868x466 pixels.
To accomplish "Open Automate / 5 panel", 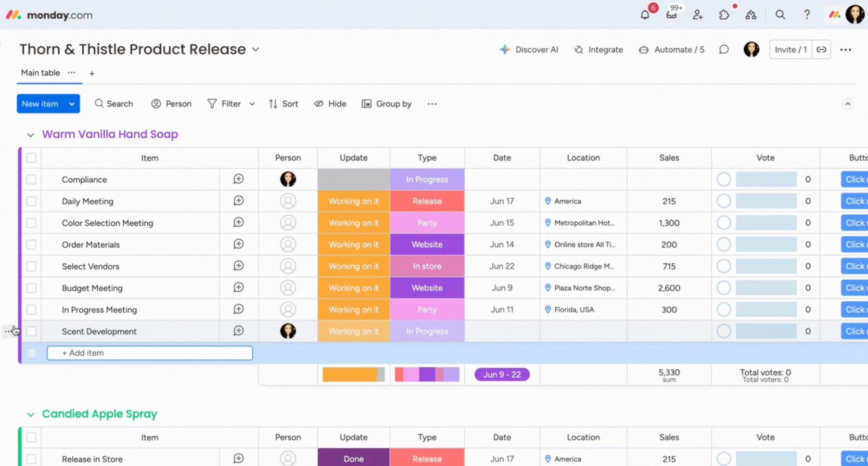I will [671, 49].
